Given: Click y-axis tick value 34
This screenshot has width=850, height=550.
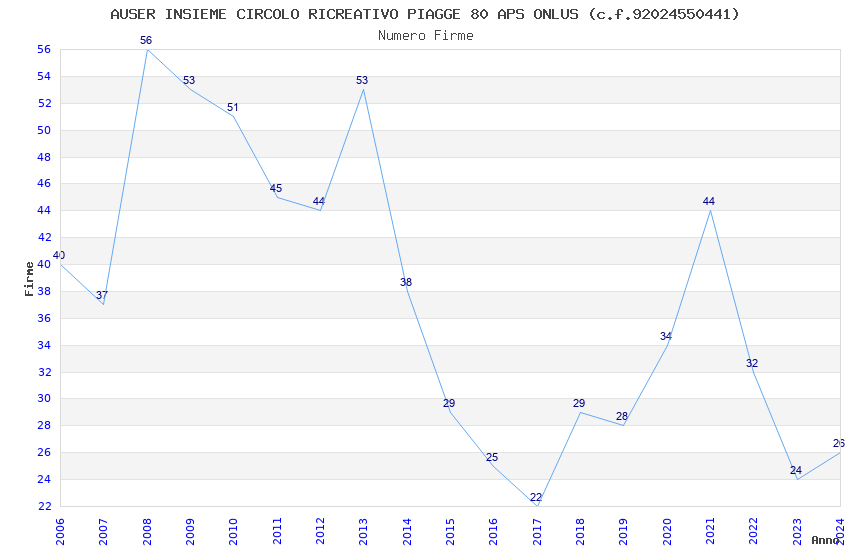Looking at the screenshot, I should pyautogui.click(x=44, y=345).
